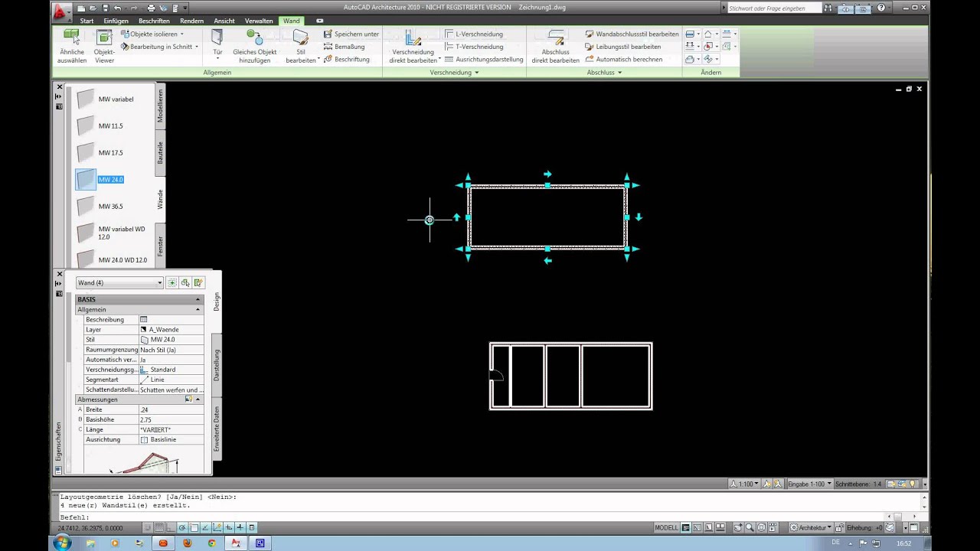
Task: Click the Open file icon in quick access toolbar
Action: [x=92, y=8]
